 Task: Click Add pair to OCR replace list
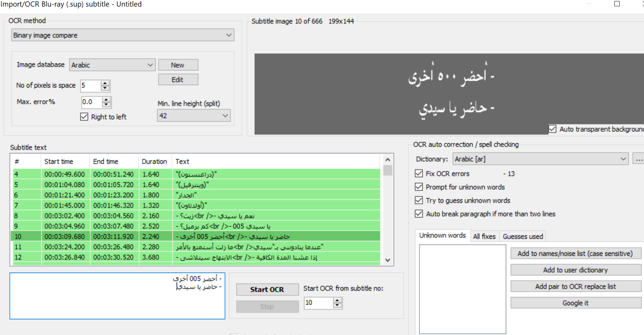(576, 286)
